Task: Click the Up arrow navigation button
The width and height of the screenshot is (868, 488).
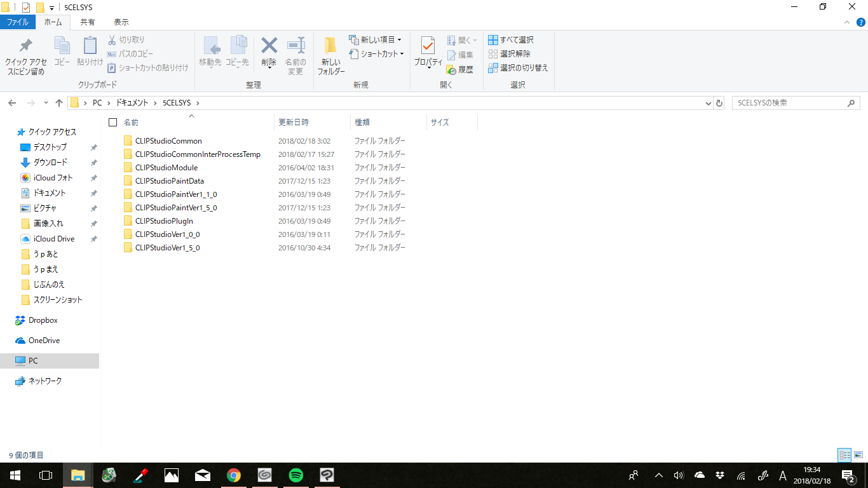Action: [59, 103]
